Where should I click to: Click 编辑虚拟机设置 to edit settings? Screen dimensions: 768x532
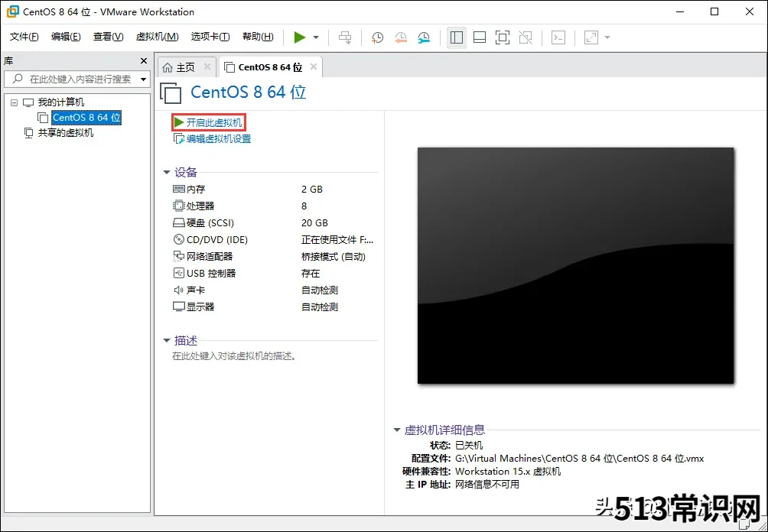219,139
